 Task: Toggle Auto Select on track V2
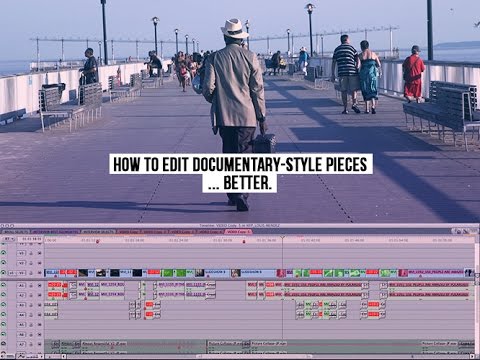pyautogui.click(x=39, y=263)
